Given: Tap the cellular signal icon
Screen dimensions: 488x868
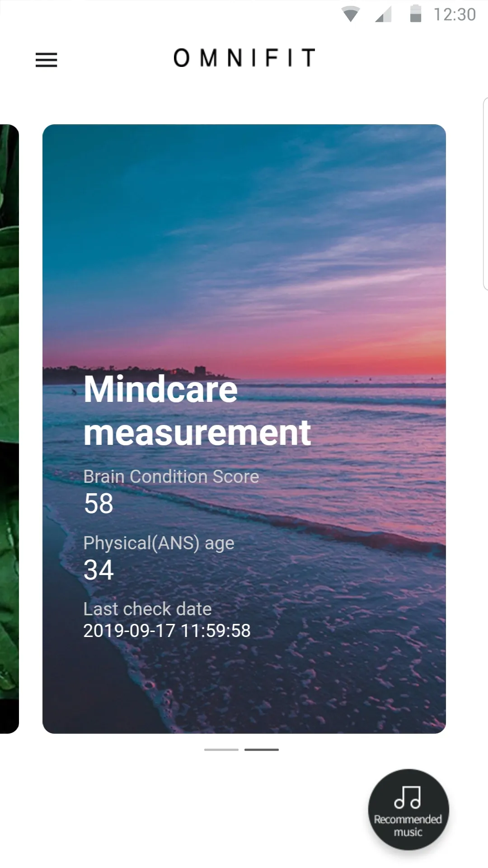Looking at the screenshot, I should tap(383, 14).
